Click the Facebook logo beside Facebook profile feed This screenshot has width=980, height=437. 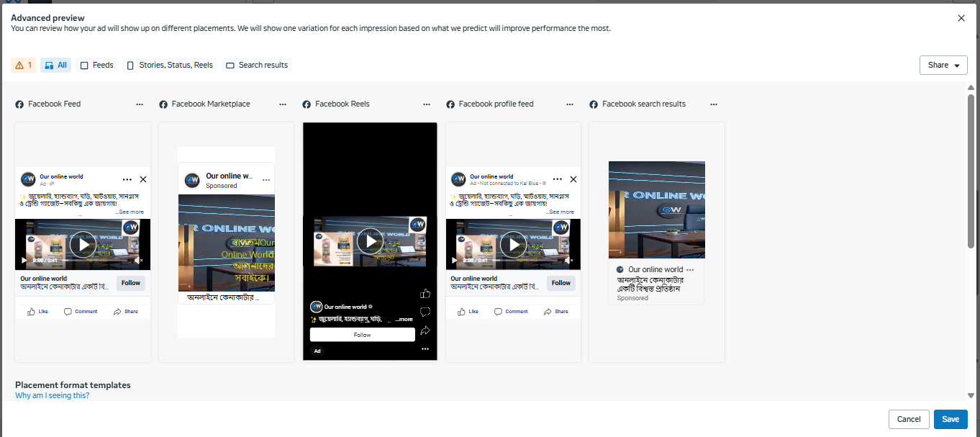point(450,104)
